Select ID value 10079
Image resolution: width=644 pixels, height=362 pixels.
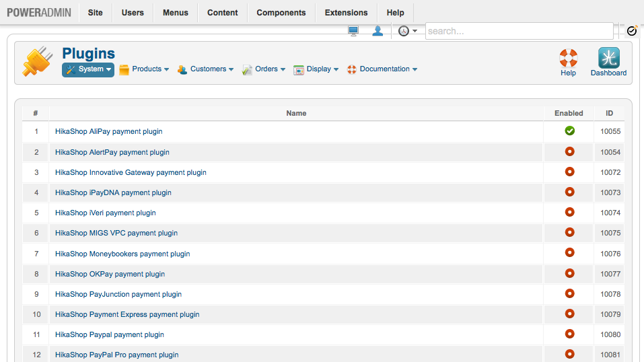610,314
